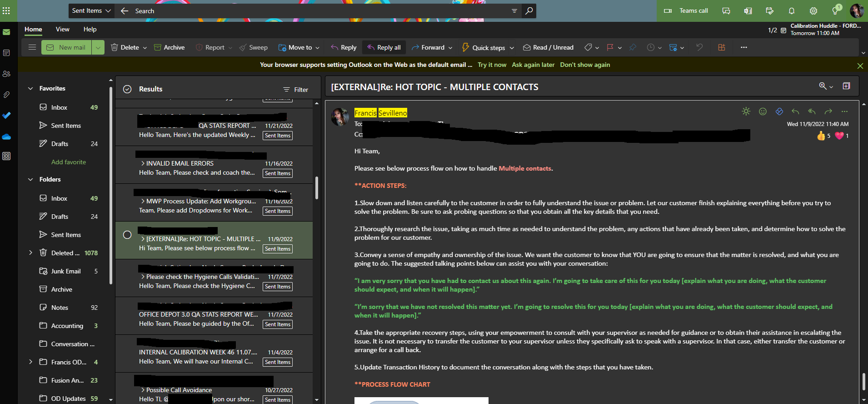Collapse the Folders section
This screenshot has height=404, width=868.
point(30,179)
